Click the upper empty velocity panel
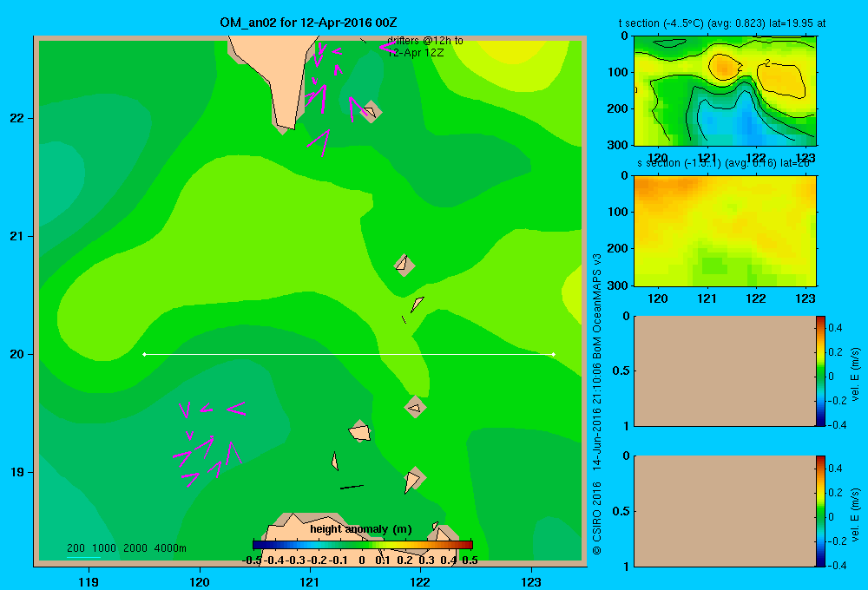Viewport: 868px width, 590px height. (x=725, y=370)
